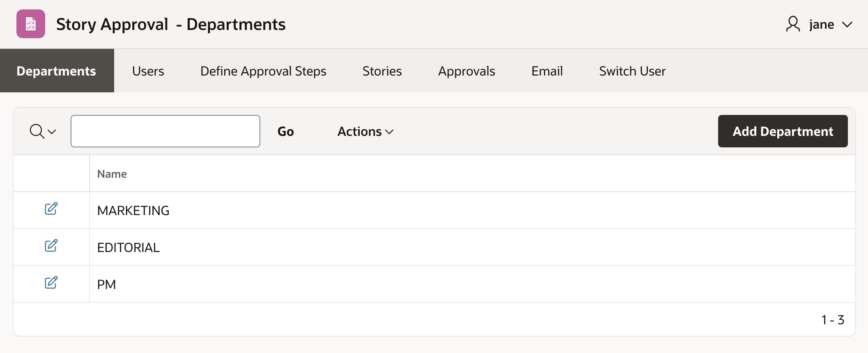Click the user profile icon
Screen dimensions: 868x353
792,24
